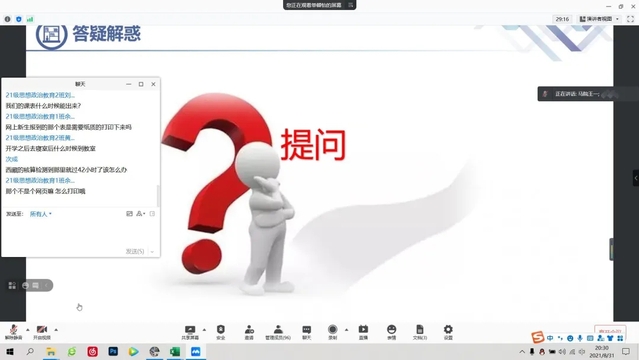This screenshot has height=360, width=639.
Task: Expand the arrow beside the Record button
Action: (346, 329)
